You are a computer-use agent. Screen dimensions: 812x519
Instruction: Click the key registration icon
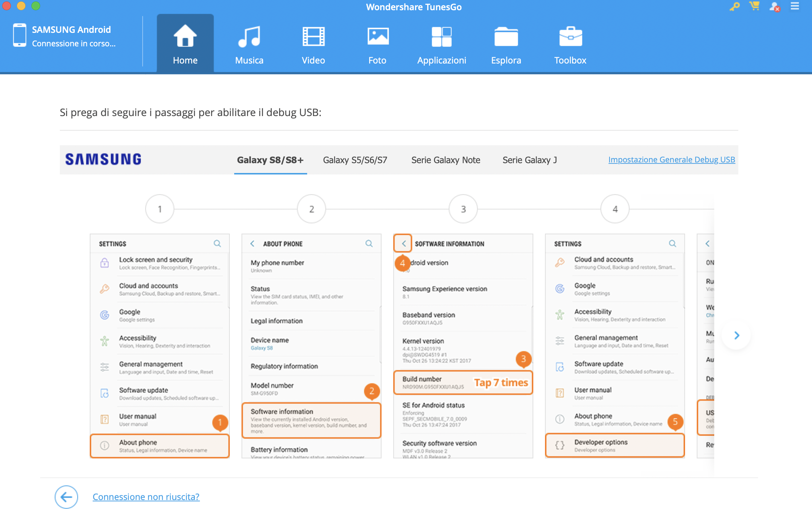point(734,7)
